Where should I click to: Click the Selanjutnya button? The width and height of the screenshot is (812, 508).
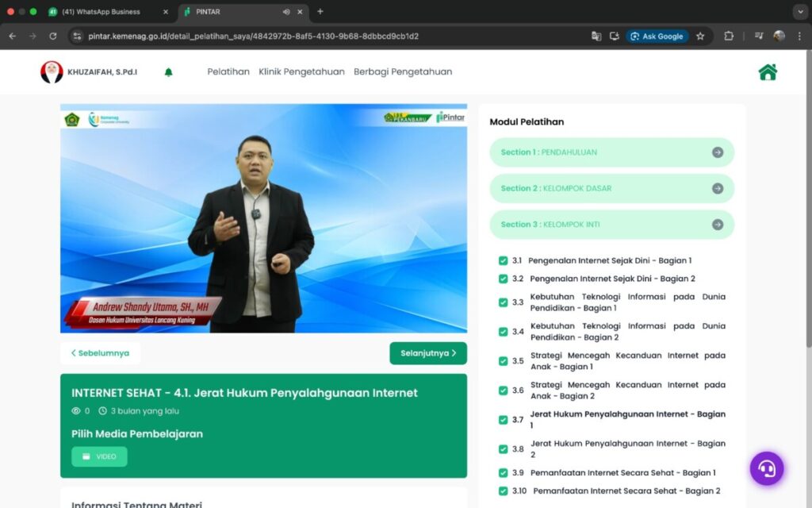point(428,353)
